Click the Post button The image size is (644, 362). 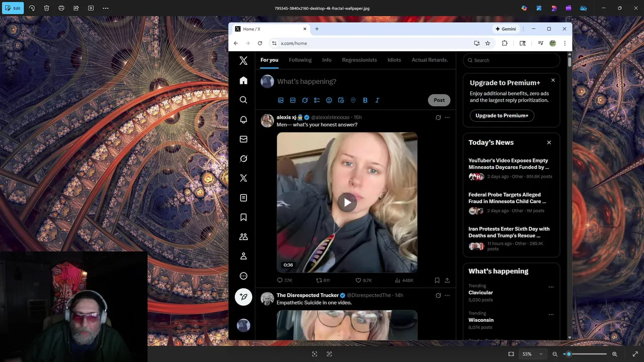[439, 100]
